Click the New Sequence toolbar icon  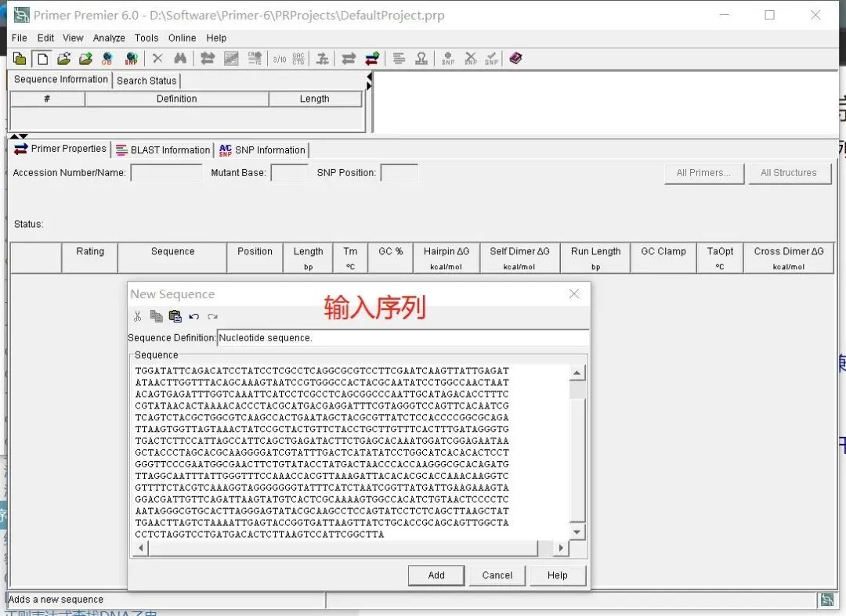42,58
